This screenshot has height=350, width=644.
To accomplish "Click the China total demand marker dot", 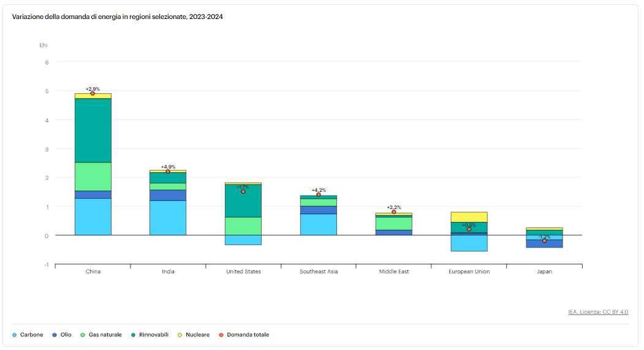I will pos(93,94).
